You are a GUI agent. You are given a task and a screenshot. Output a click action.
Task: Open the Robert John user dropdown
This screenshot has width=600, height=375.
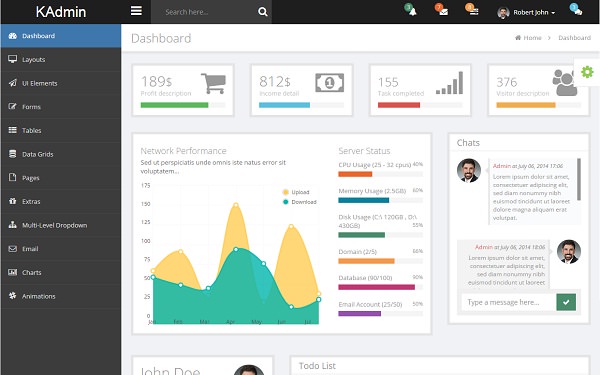526,12
